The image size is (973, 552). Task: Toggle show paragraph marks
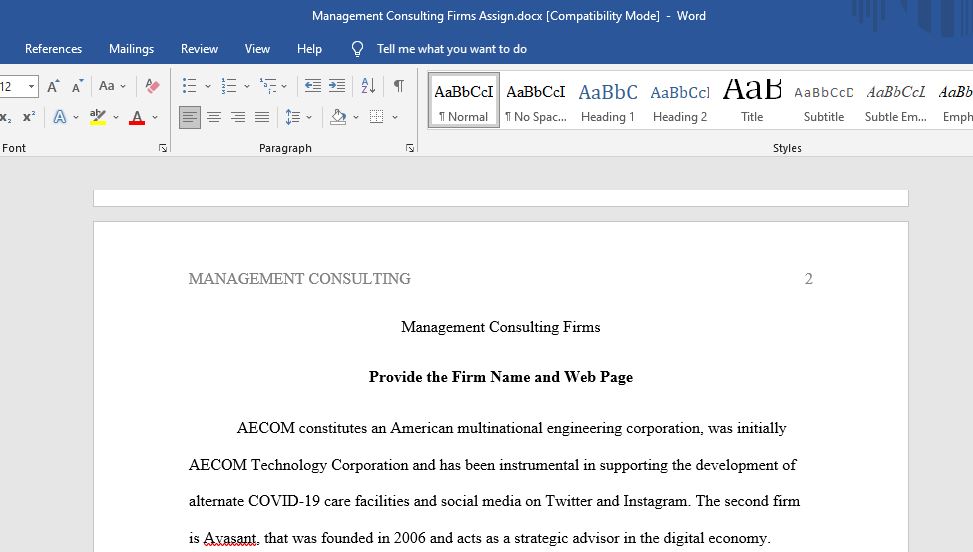[399, 86]
